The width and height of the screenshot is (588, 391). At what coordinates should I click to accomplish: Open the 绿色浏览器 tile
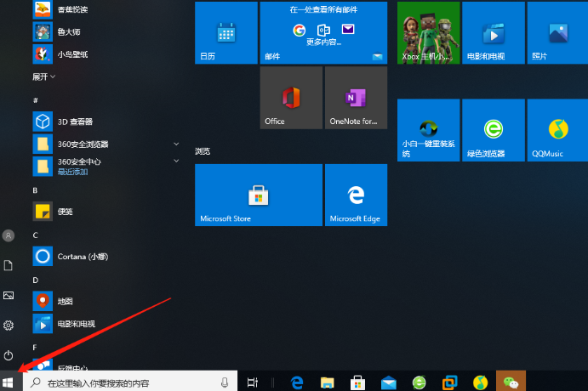[494, 130]
